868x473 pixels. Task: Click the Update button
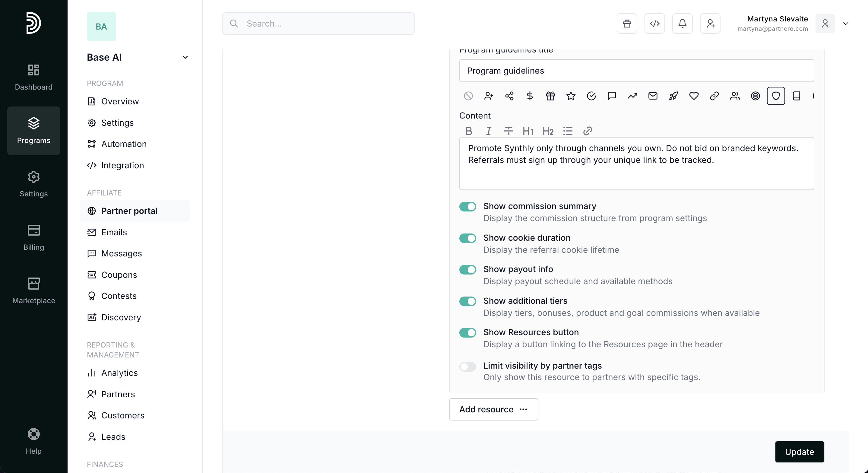point(799,452)
